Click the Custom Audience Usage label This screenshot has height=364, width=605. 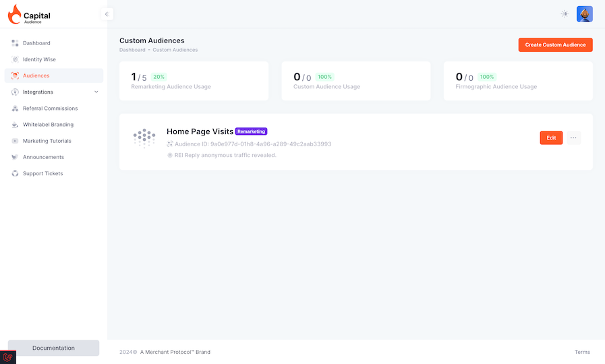327,87
